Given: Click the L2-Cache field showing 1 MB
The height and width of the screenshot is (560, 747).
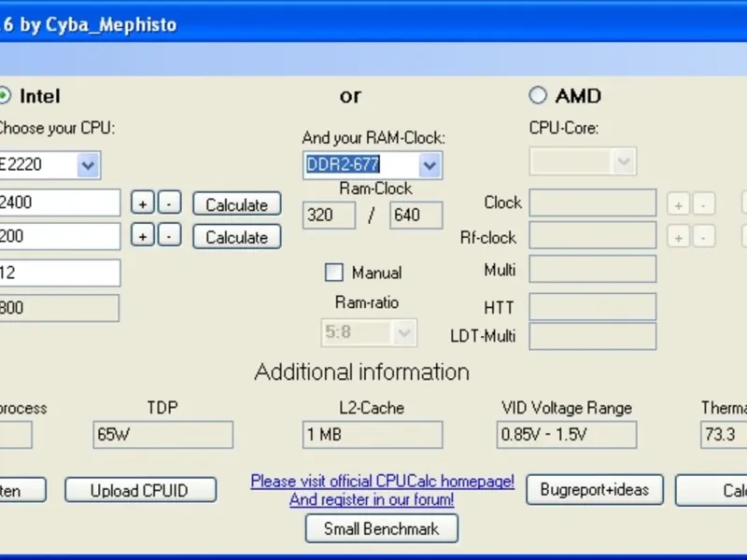Looking at the screenshot, I should point(373,435).
